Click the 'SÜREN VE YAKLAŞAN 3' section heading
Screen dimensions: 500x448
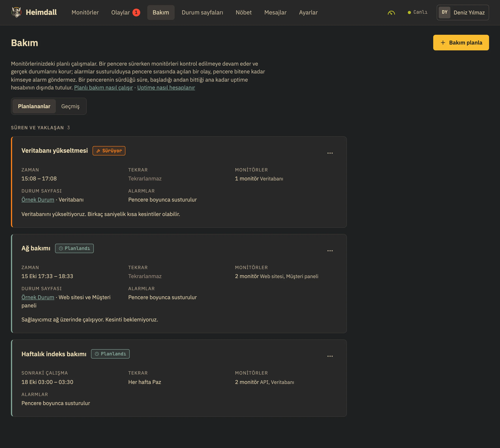pyautogui.click(x=40, y=128)
